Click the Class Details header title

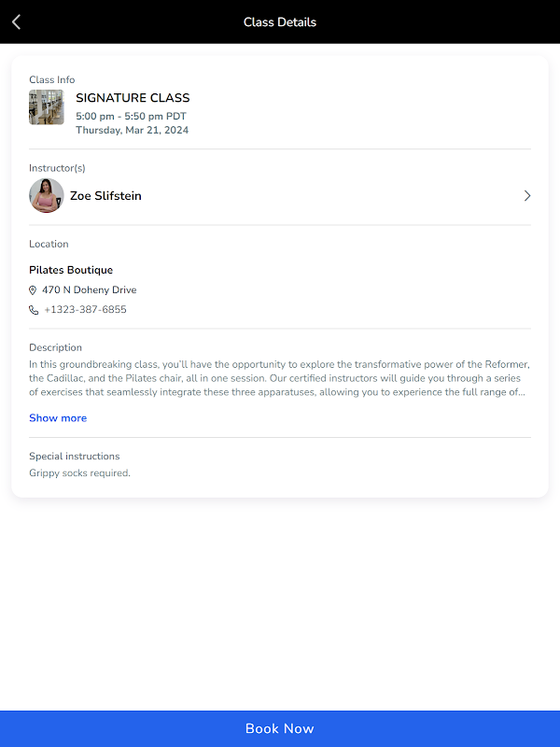(x=280, y=22)
